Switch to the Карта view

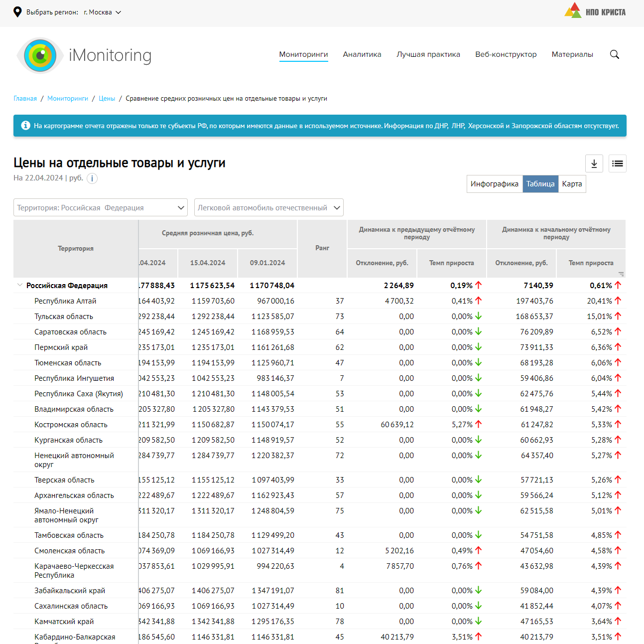(x=572, y=184)
